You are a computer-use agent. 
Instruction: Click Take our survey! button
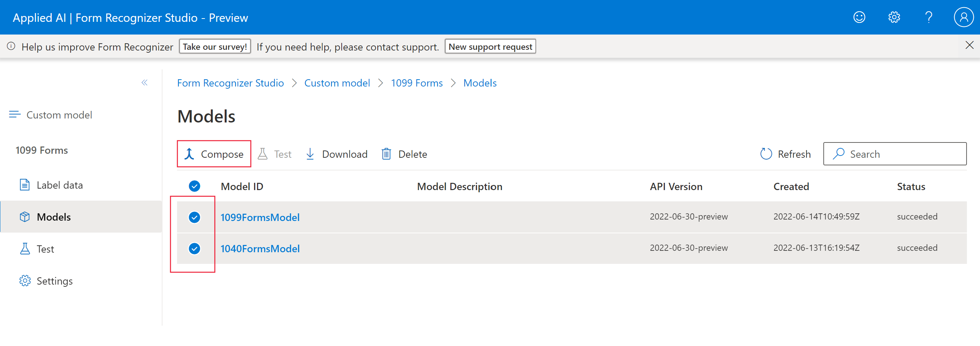[215, 47]
